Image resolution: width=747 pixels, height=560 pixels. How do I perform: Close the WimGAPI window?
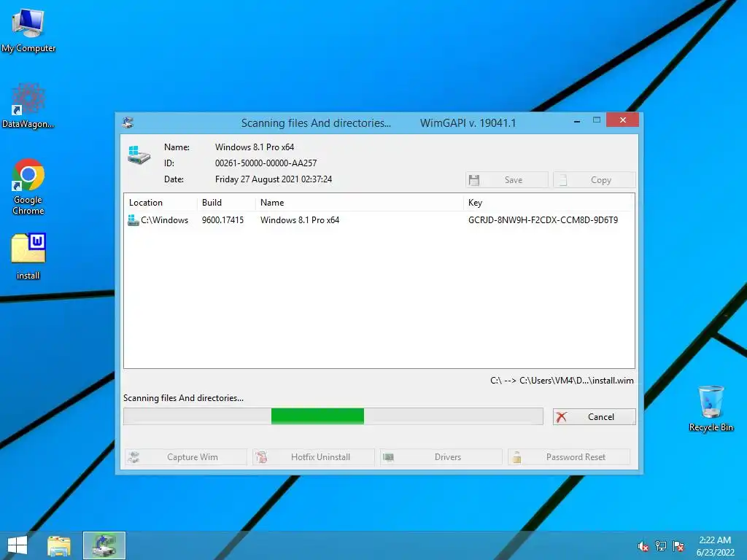coord(622,120)
